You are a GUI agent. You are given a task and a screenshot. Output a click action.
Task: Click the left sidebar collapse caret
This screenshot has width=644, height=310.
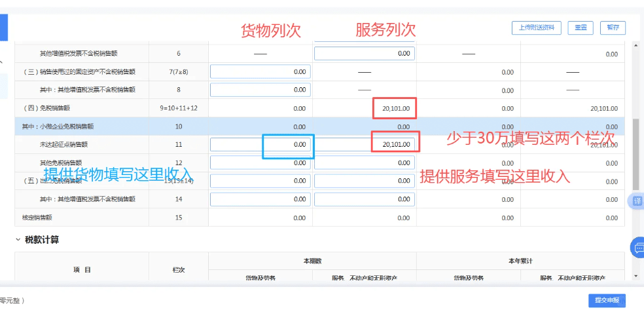coord(2,62)
